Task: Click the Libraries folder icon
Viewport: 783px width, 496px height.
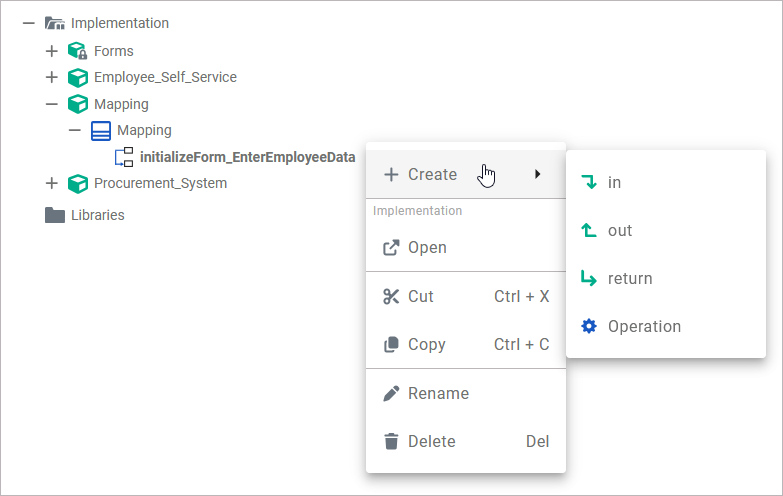Action: point(55,215)
